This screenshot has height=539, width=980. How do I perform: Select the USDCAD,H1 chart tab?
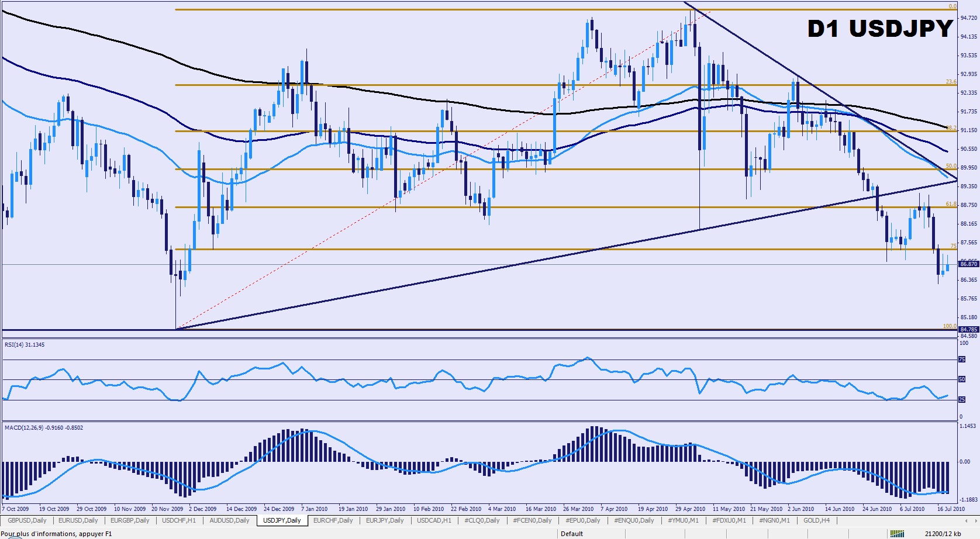pos(434,520)
